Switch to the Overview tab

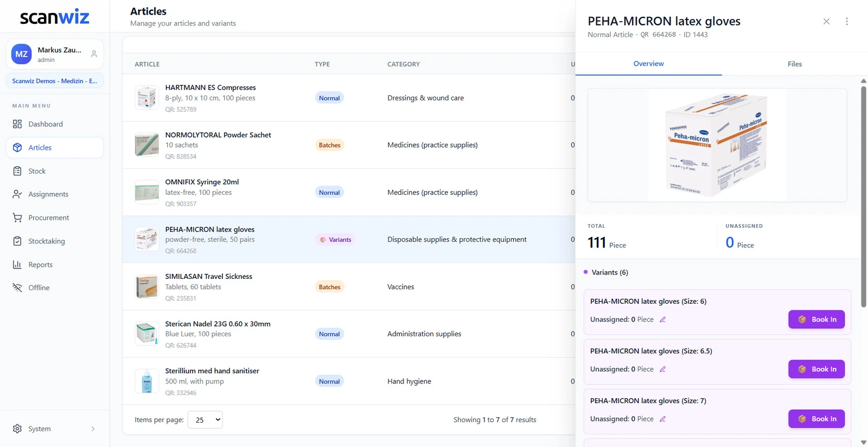click(648, 64)
